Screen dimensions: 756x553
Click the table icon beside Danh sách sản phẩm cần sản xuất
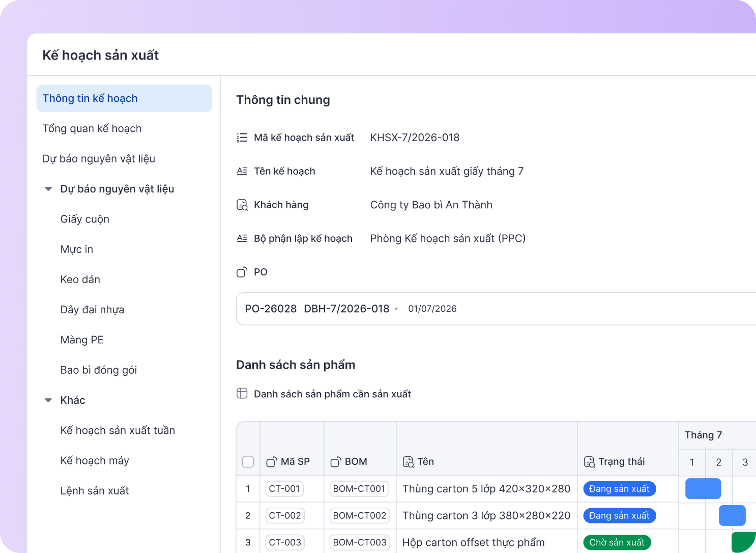click(x=242, y=393)
